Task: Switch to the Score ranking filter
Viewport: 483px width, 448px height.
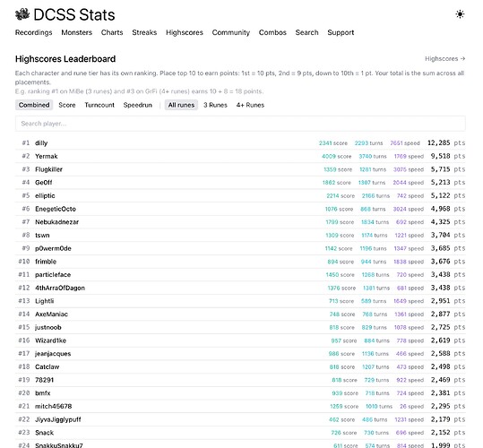Action: [67, 105]
